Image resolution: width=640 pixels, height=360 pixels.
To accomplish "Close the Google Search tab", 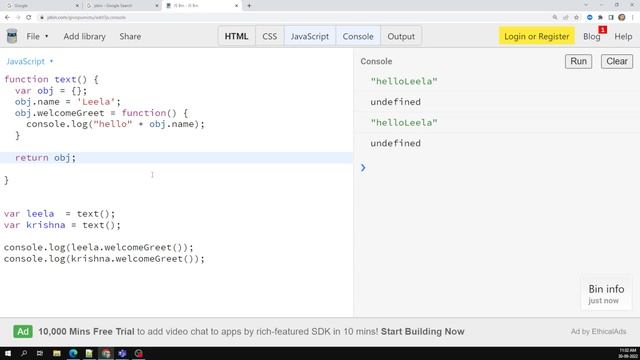I will click(x=157, y=6).
